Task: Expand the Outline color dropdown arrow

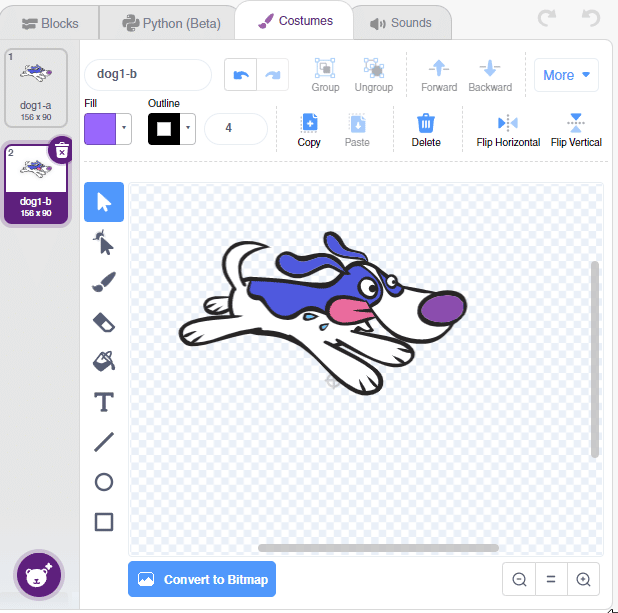Action: (x=188, y=128)
